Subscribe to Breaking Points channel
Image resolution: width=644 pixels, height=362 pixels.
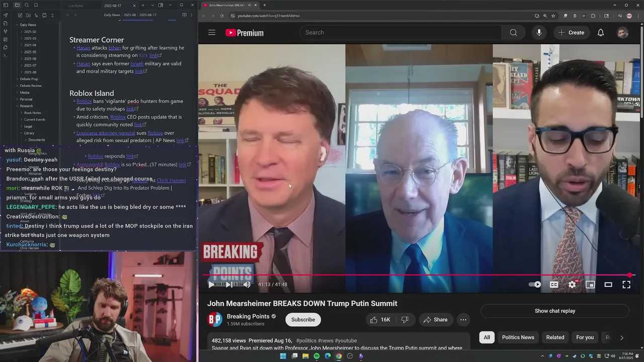tap(303, 320)
